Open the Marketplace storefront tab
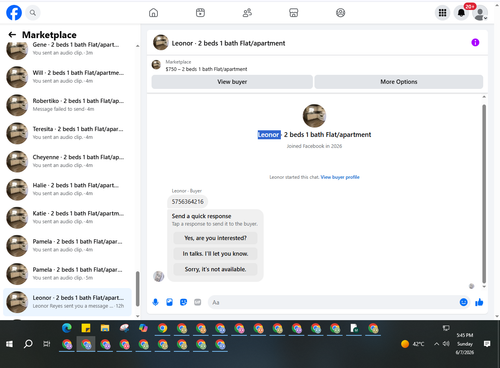The height and width of the screenshot is (368, 500). (x=294, y=13)
